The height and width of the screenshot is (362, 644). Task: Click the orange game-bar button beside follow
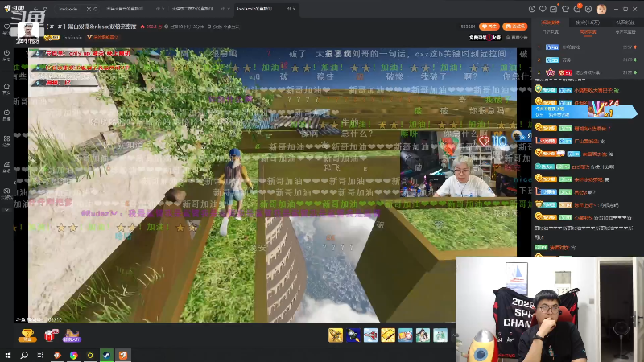(514, 27)
